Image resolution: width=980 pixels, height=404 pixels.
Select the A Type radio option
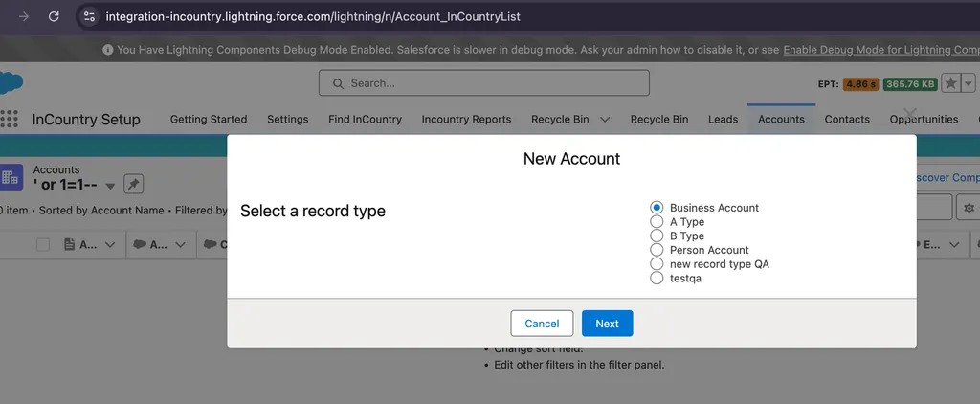coord(657,221)
